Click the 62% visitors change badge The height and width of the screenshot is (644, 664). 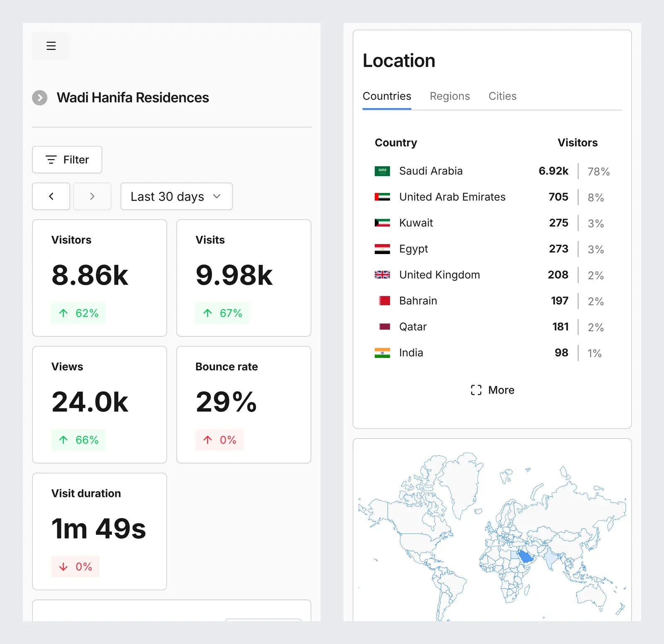(78, 313)
